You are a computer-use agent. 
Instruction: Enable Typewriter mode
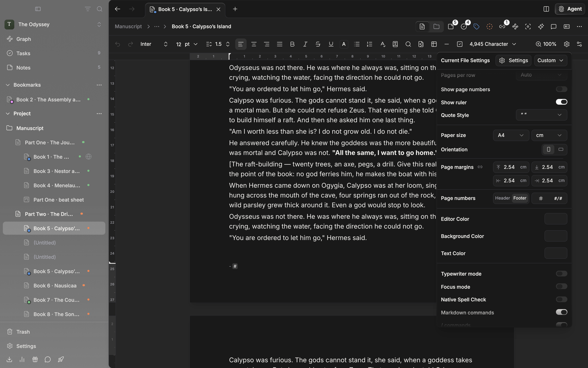[x=561, y=274]
